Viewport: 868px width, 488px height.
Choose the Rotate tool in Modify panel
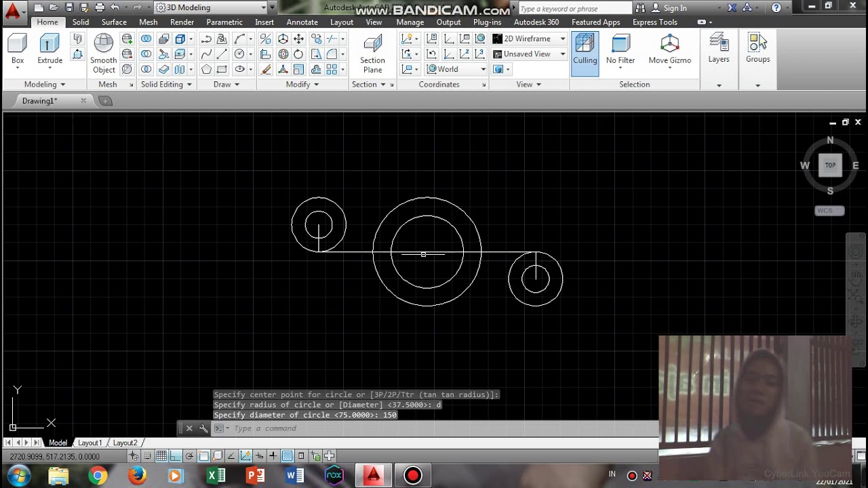point(298,54)
